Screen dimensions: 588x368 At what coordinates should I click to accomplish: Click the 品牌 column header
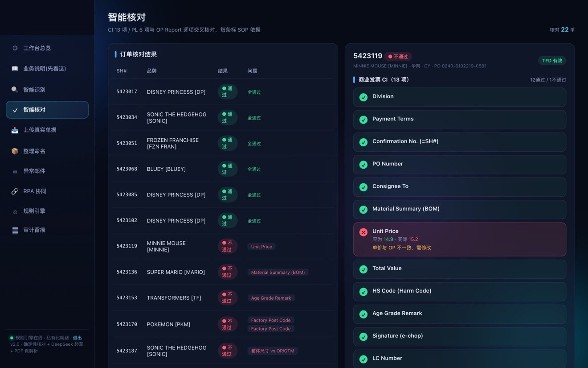pos(152,71)
